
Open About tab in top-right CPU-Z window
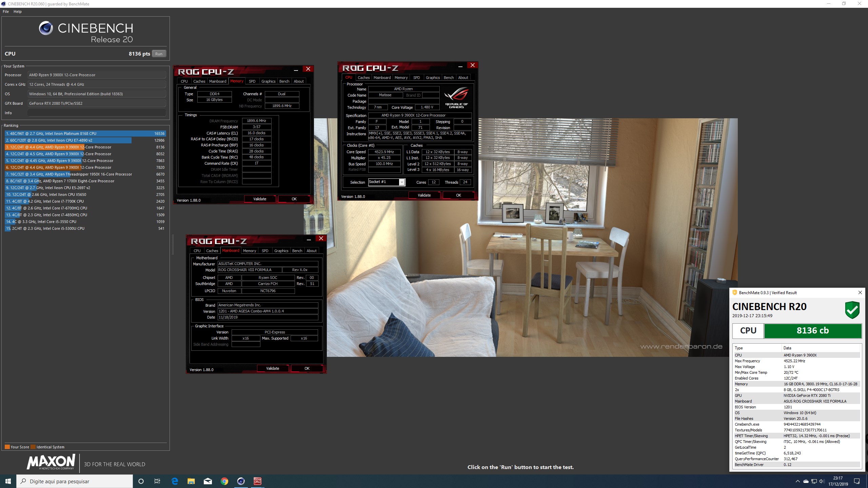(x=463, y=78)
